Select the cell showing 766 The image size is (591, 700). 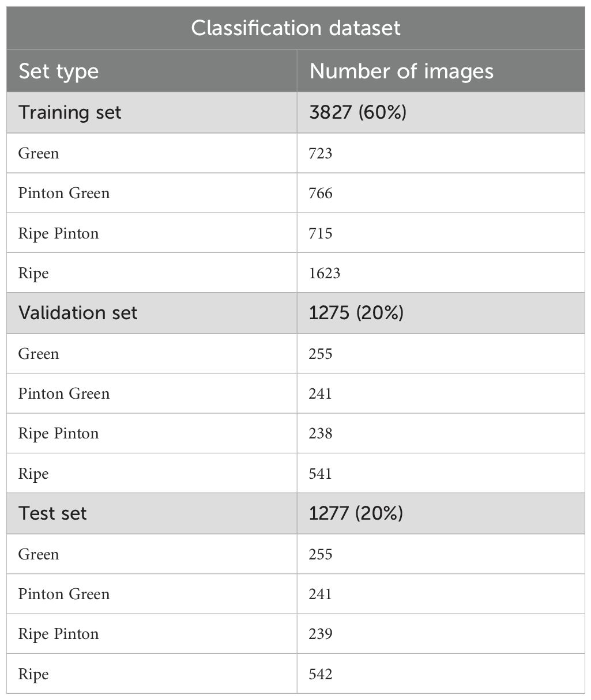321,193
